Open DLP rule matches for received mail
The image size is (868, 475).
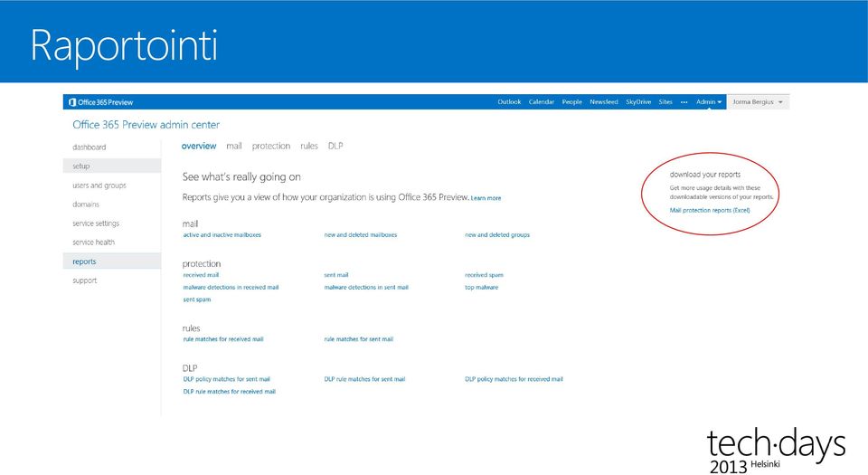click(229, 392)
